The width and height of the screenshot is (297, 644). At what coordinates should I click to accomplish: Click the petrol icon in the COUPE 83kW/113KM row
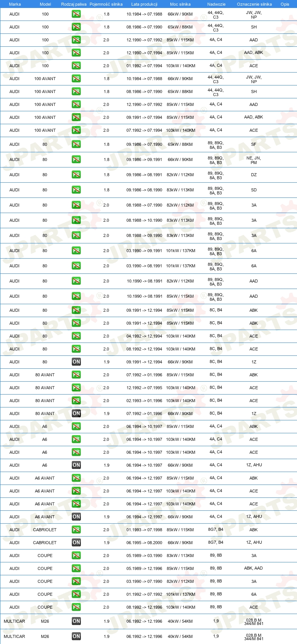(x=76, y=556)
